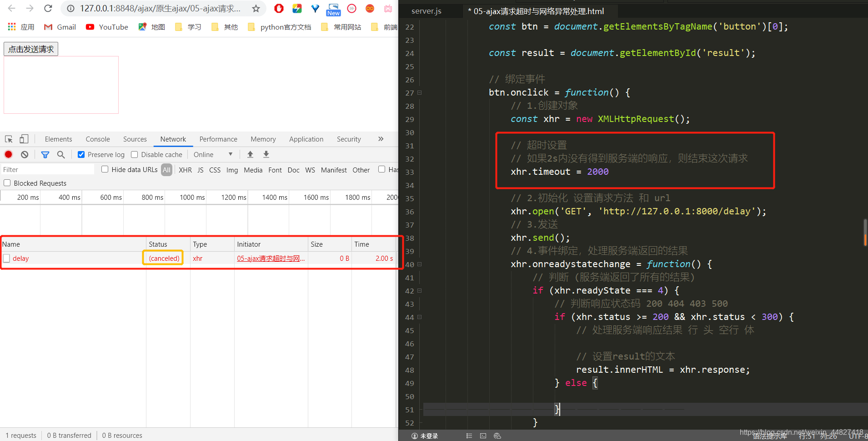
Task: Reload the page with refresh icon
Action: pos(48,8)
